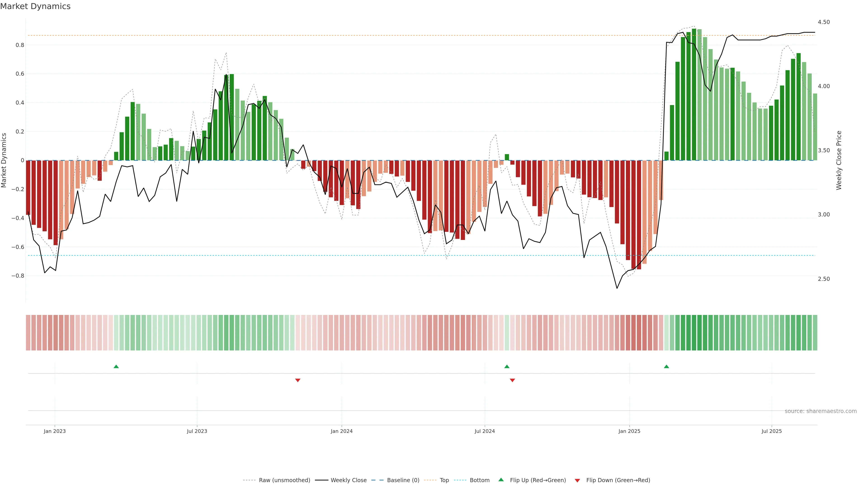Click the red flip-down marker after Jul 2024
This screenshot has height=488, width=868.
[x=512, y=380]
